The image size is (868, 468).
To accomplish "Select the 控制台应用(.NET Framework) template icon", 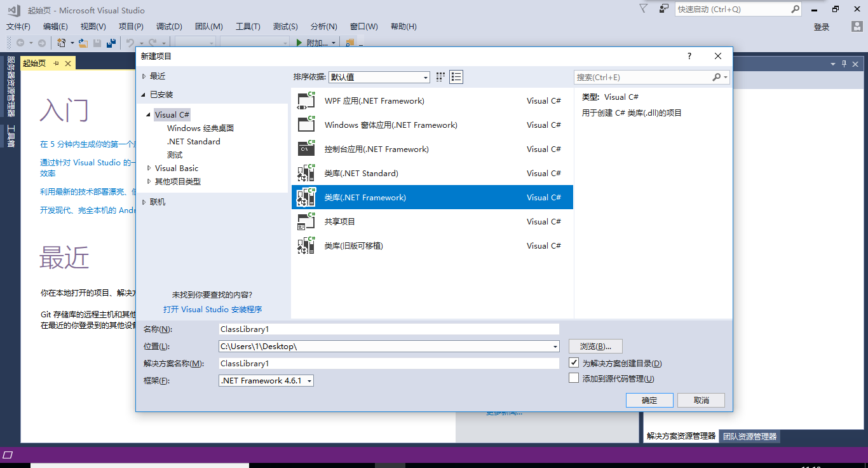I will coord(306,149).
